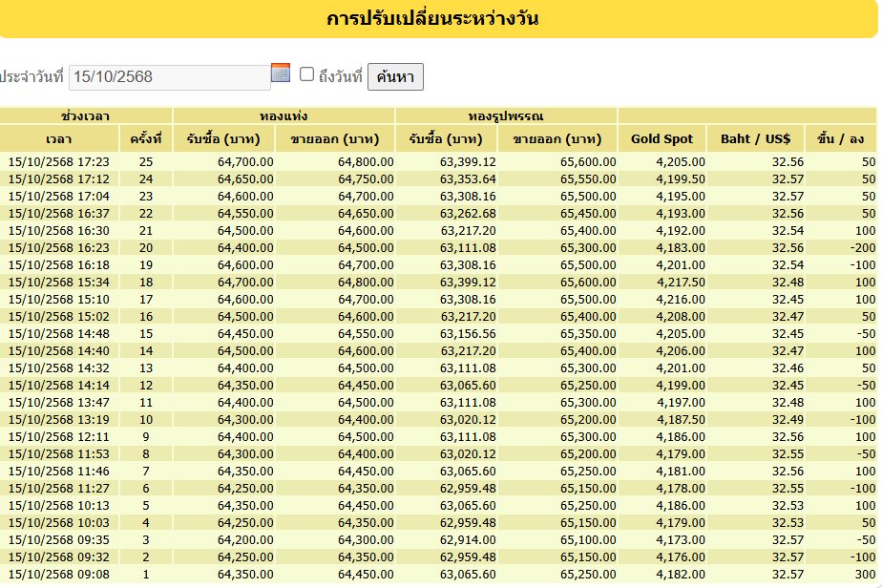The width and height of the screenshot is (882, 588).
Task: Click ornament buy price 62,914.00
Action: tap(468, 539)
